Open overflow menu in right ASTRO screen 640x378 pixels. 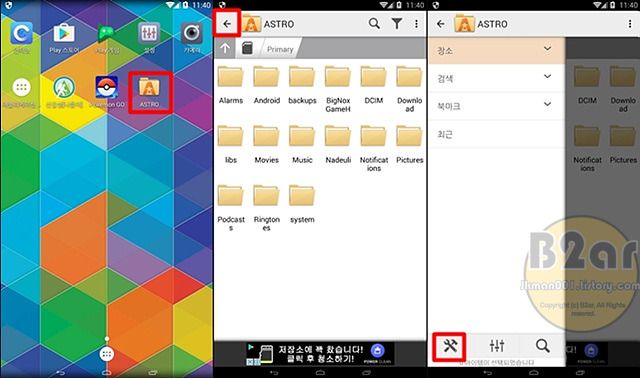[630, 24]
